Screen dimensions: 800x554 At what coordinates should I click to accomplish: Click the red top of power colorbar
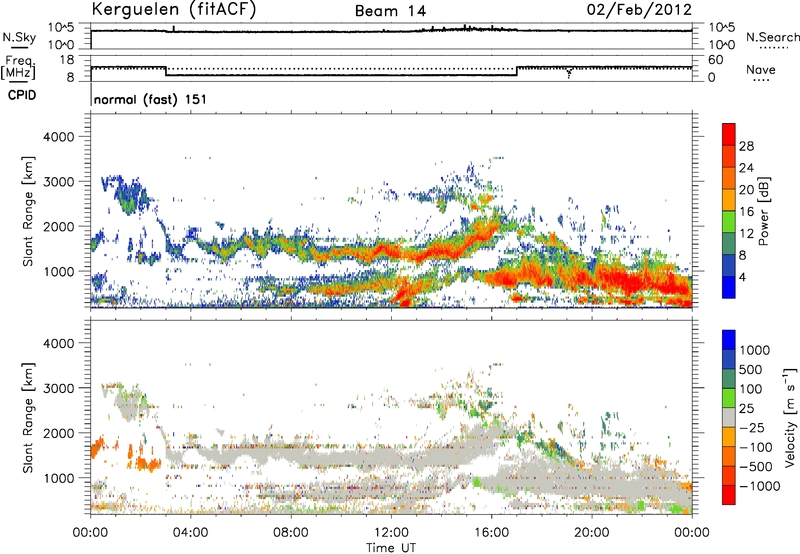pyautogui.click(x=729, y=134)
